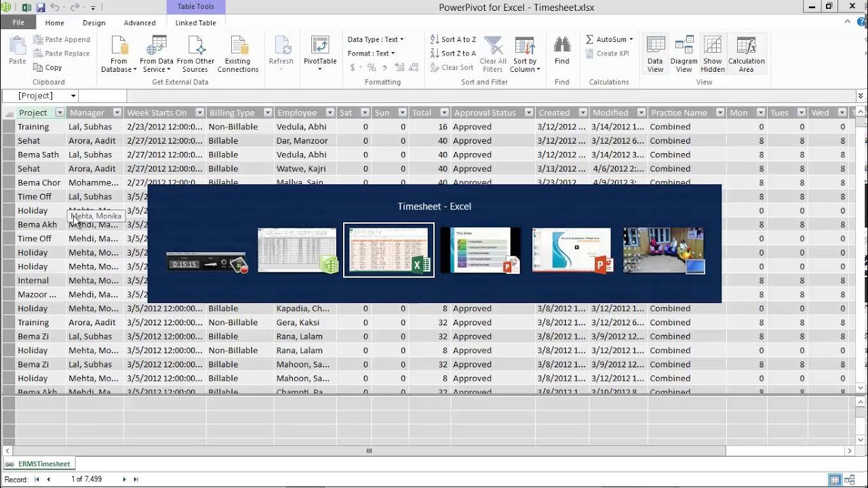
Task: Open the Data Type : Text dropdown
Action: tap(376, 39)
